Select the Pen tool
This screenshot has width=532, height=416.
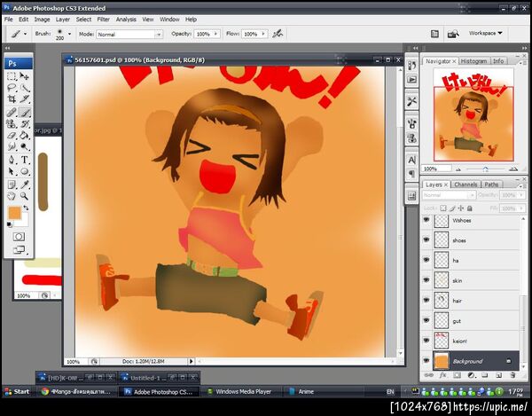(12, 160)
